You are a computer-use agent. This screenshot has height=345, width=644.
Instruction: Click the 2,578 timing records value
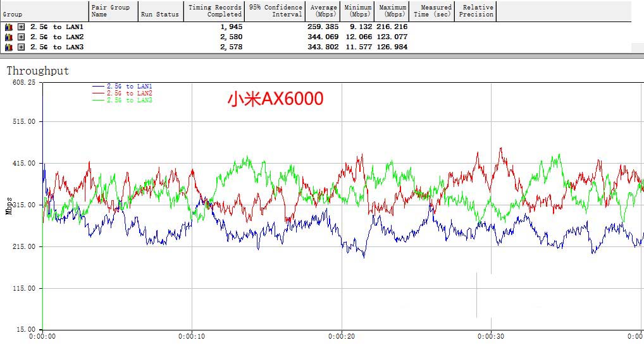232,47
